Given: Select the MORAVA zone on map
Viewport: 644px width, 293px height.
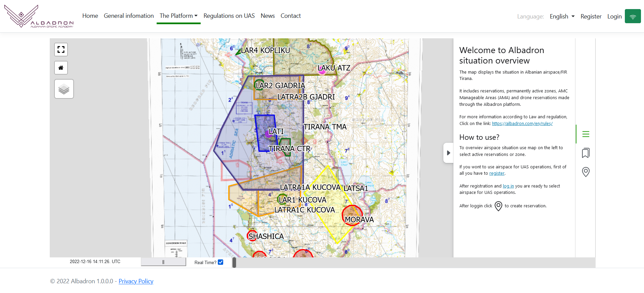Looking at the screenshot, I should coord(352,214).
